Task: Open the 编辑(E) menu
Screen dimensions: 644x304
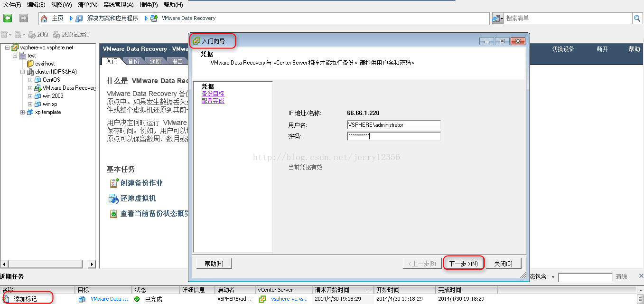Action: click(x=36, y=5)
